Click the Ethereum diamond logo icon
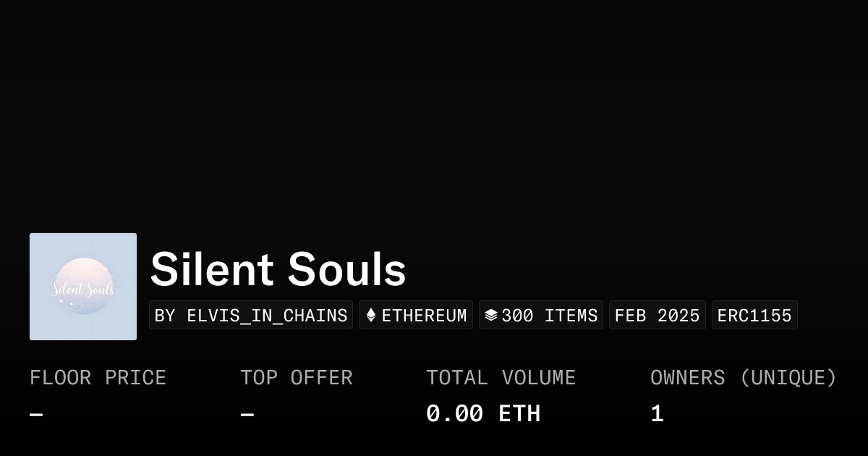868x456 pixels. [x=371, y=316]
